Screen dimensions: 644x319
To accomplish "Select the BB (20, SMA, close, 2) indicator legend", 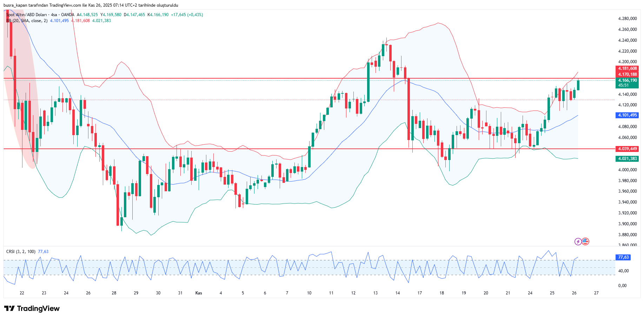I will (x=27, y=21).
